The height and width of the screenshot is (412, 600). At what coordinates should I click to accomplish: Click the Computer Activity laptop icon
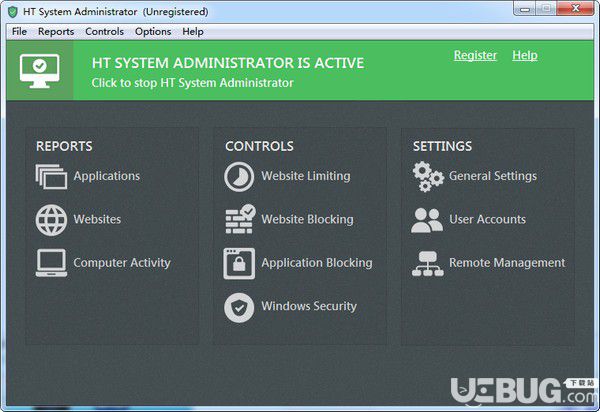click(x=51, y=263)
